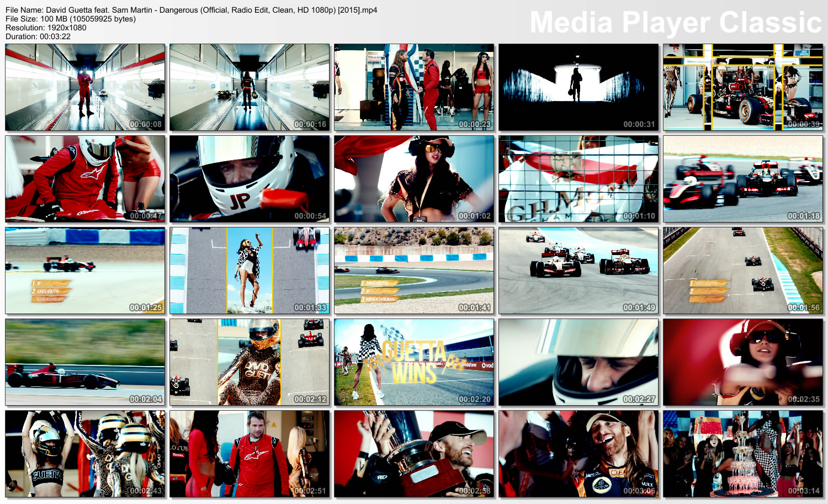Open the gold helmet frame 00:02:12
The image size is (828, 504).
(250, 362)
